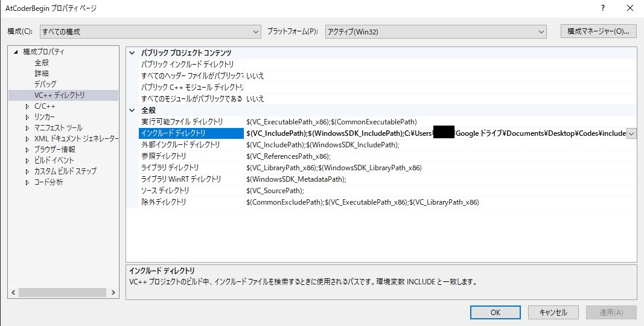Expand the ビルド イベント tree node
Image resolution: width=644 pixels, height=326 pixels.
coord(28,161)
